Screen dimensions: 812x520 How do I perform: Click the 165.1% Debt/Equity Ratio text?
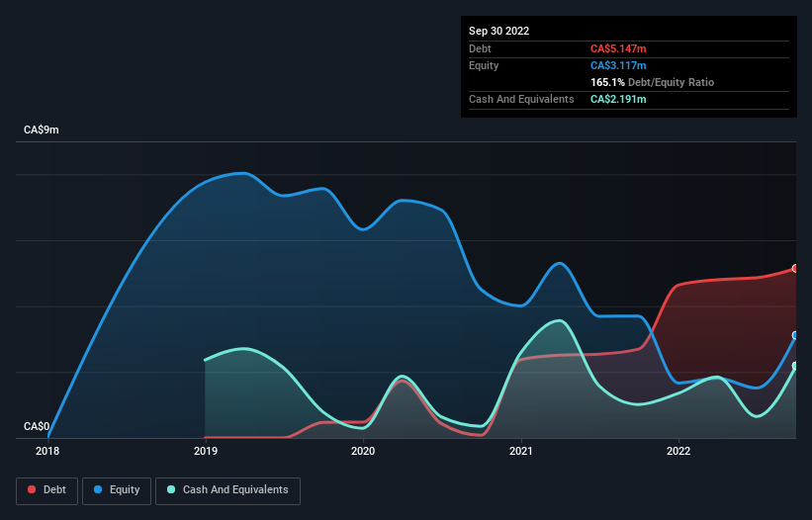(x=652, y=82)
